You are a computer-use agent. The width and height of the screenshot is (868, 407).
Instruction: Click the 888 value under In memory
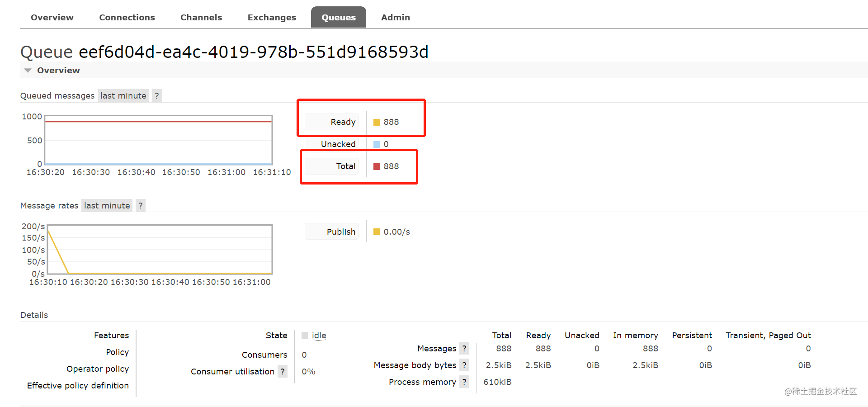tap(651, 349)
